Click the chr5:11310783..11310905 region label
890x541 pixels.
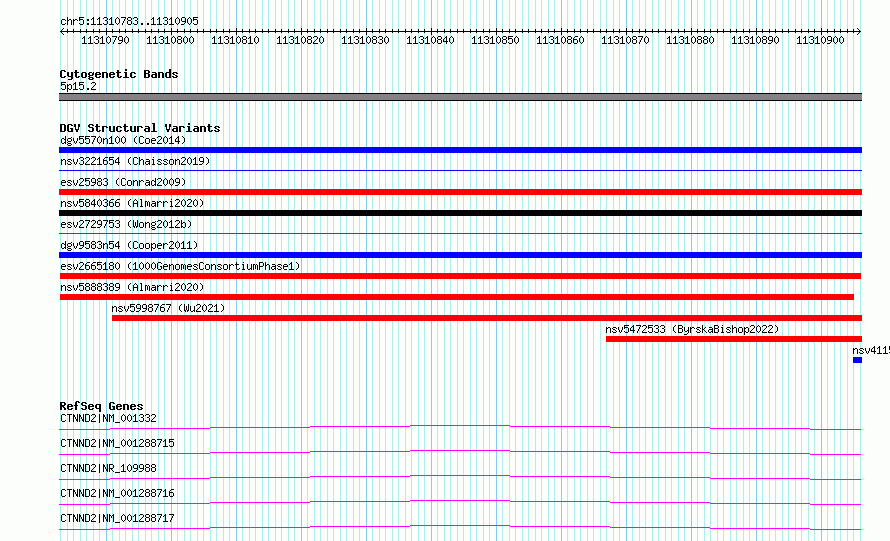coord(129,22)
